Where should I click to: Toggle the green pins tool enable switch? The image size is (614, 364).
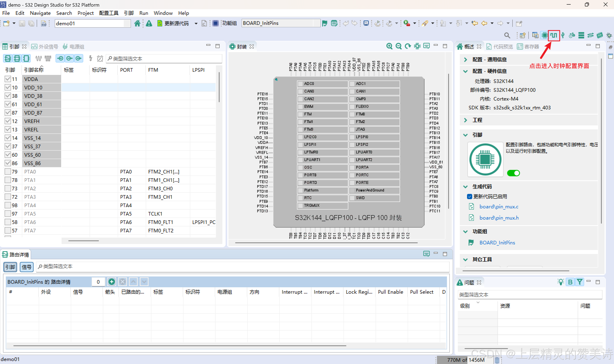(513, 173)
